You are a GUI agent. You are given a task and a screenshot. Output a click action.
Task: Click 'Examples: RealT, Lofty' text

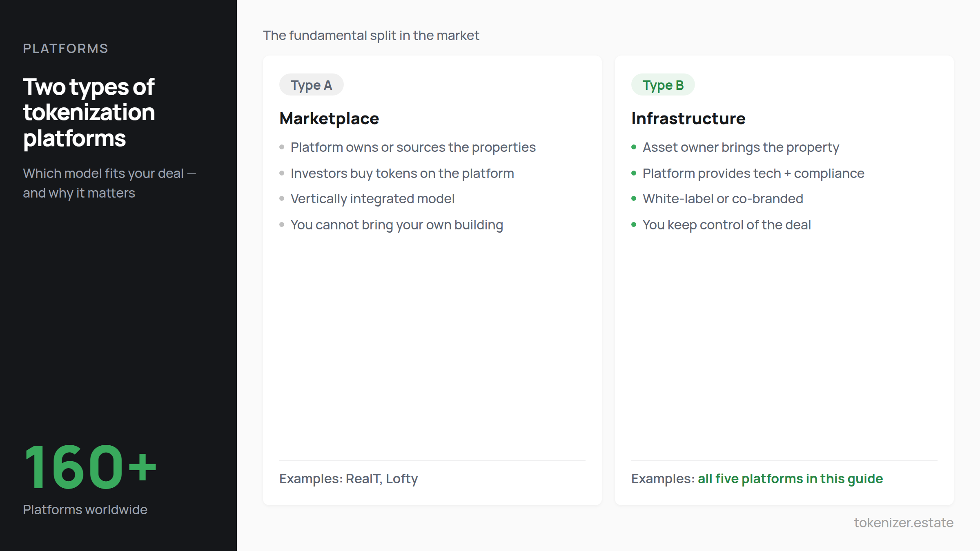pyautogui.click(x=348, y=478)
